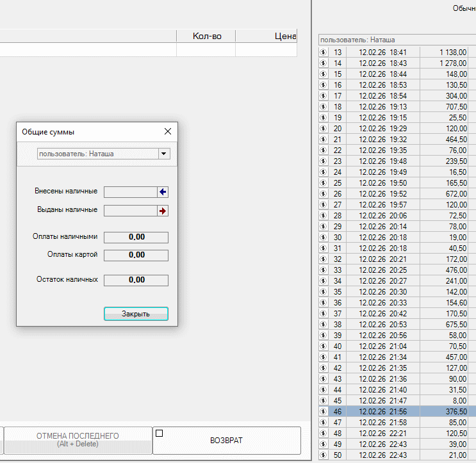
Task: Click the Внесены наличные input field
Action: point(130,191)
